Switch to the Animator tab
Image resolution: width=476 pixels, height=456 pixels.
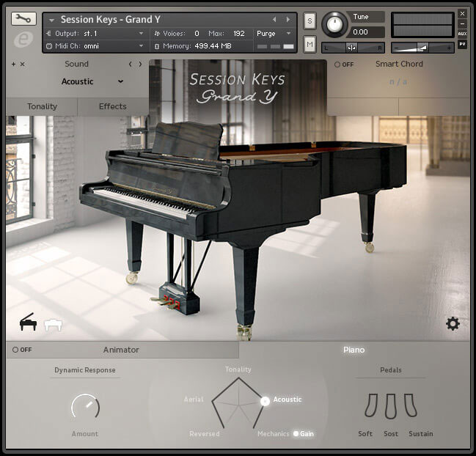(x=121, y=350)
